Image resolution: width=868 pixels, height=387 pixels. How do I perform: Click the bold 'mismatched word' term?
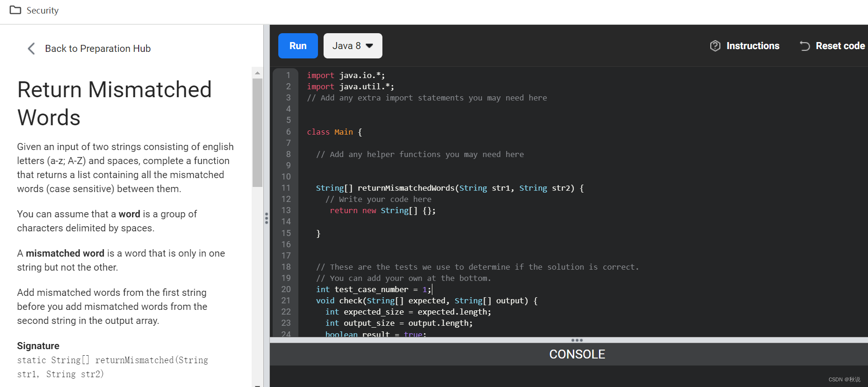tap(65, 253)
